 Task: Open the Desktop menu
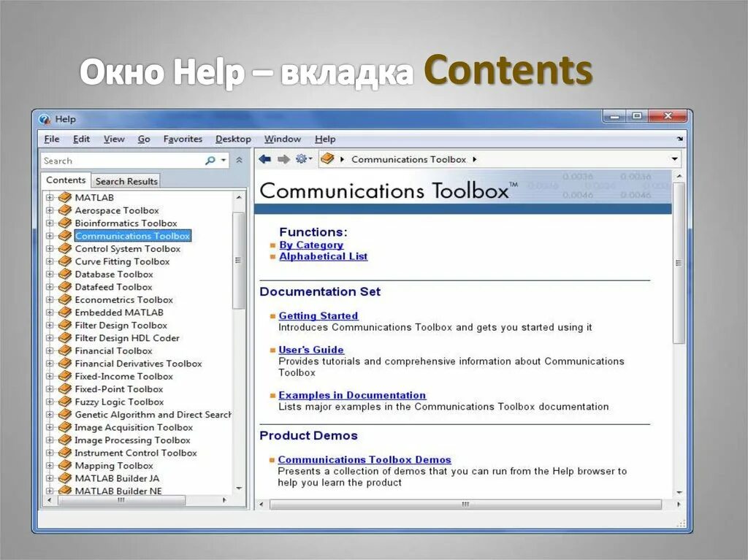click(233, 139)
